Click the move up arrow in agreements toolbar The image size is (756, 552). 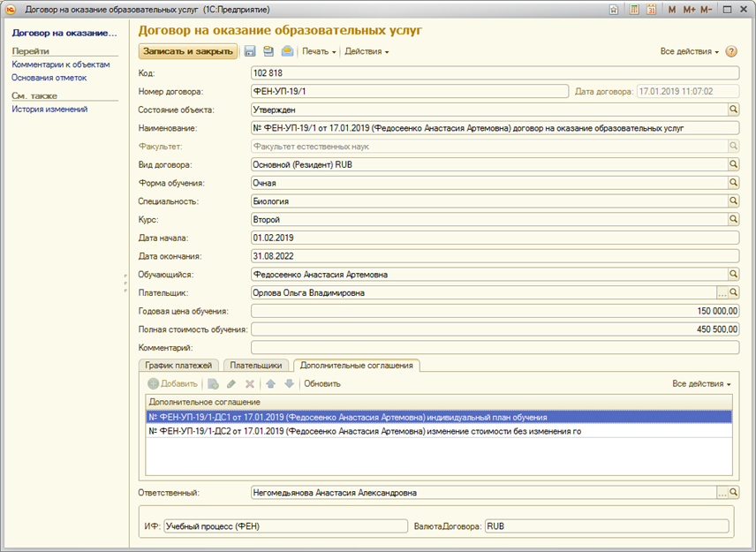pos(271,384)
